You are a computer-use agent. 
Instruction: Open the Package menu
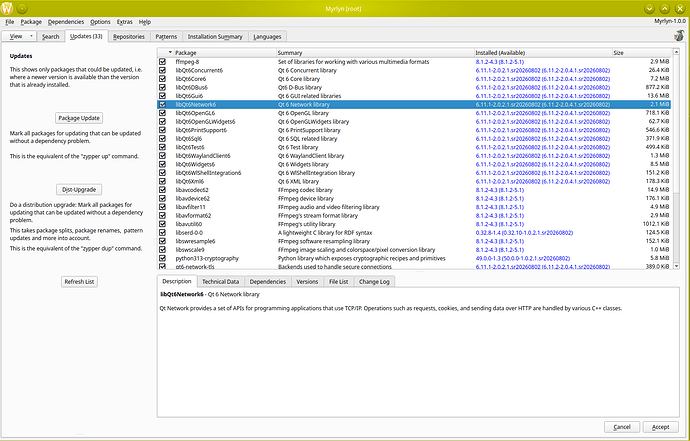tap(31, 22)
